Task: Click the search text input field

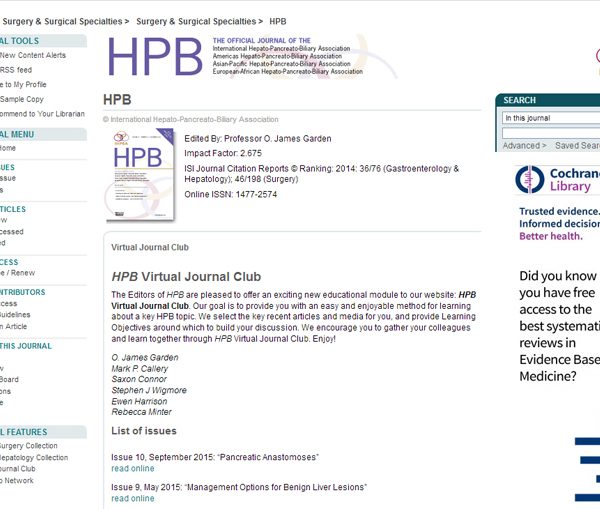Action: pos(550,132)
